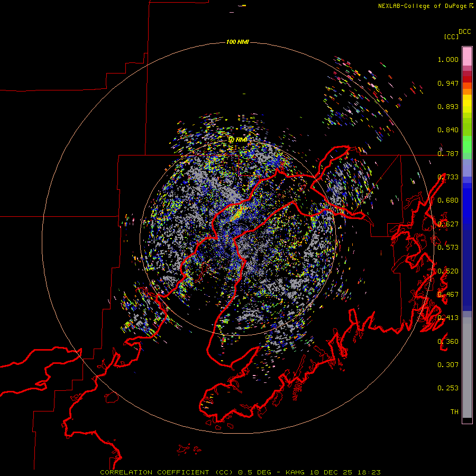Click the 50 NMI range ring label

tap(237, 140)
